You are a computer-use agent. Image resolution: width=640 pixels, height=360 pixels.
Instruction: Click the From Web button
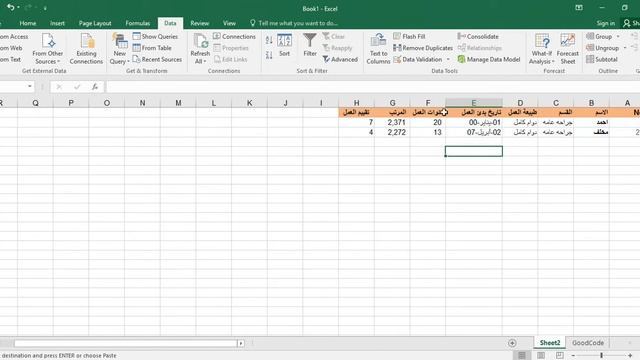click(x=11, y=48)
